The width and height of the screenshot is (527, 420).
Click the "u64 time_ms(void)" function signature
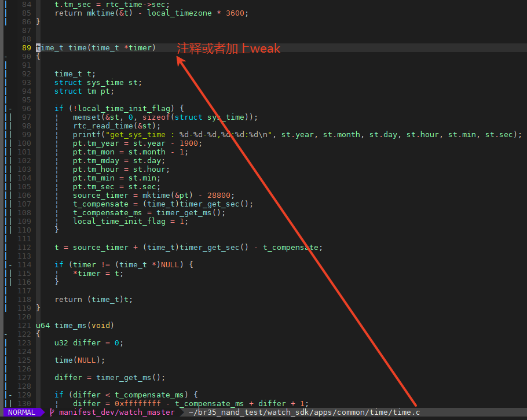click(75, 326)
